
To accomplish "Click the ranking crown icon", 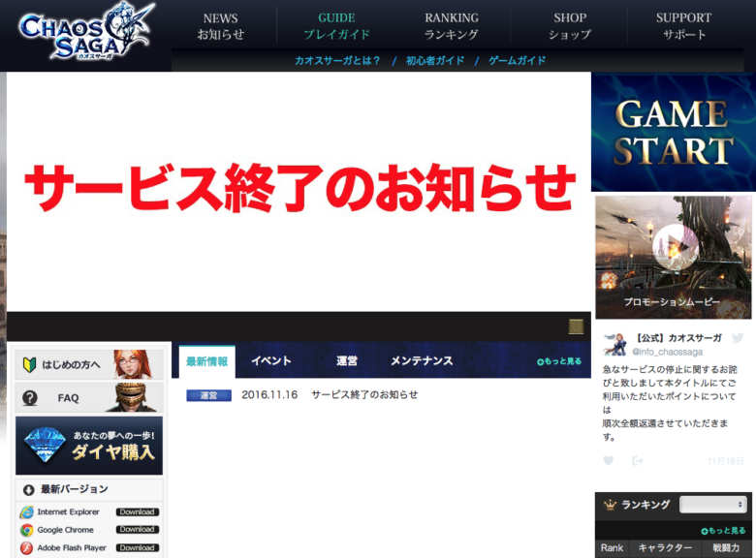I will 611,505.
